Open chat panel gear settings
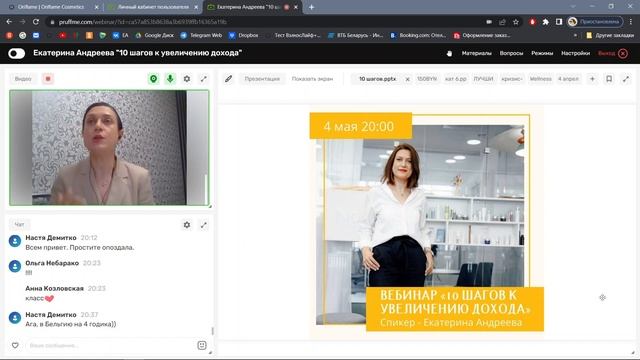The height and width of the screenshot is (360, 640). point(187,224)
